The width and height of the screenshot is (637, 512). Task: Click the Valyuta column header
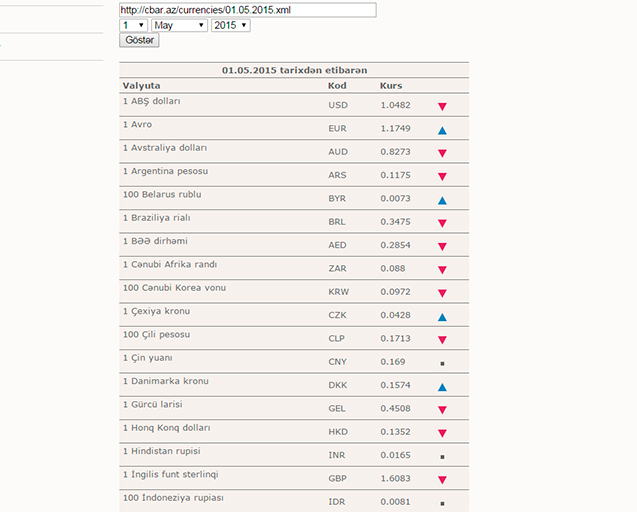141,86
